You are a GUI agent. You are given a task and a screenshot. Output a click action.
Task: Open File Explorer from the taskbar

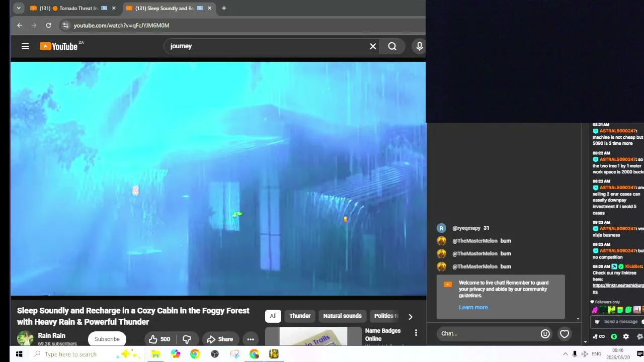point(155,354)
